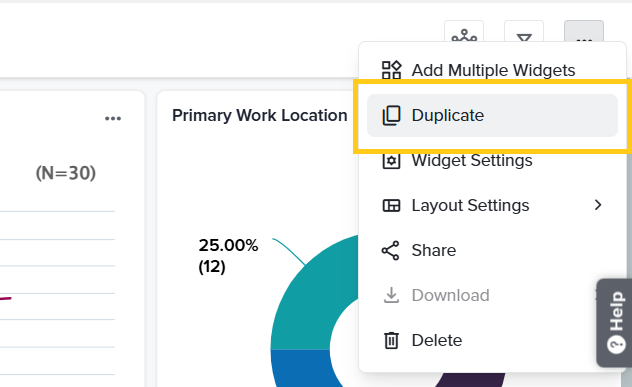The image size is (632, 387).
Task: Toggle the top-right more options button
Action: [584, 32]
